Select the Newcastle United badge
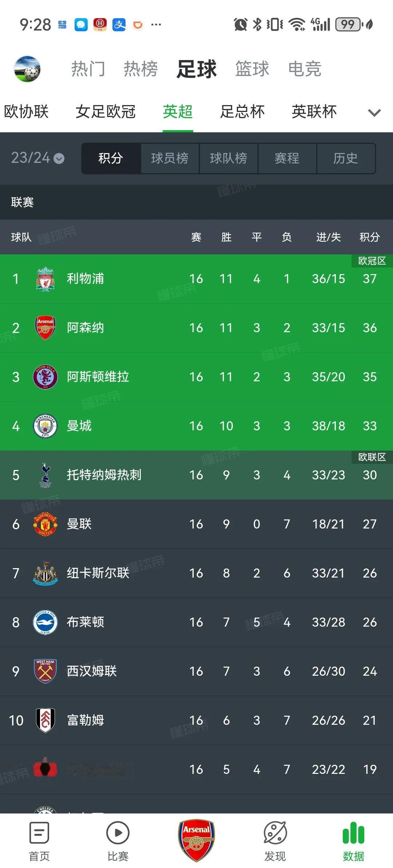Screen dimensions: 393x868 tap(44, 573)
